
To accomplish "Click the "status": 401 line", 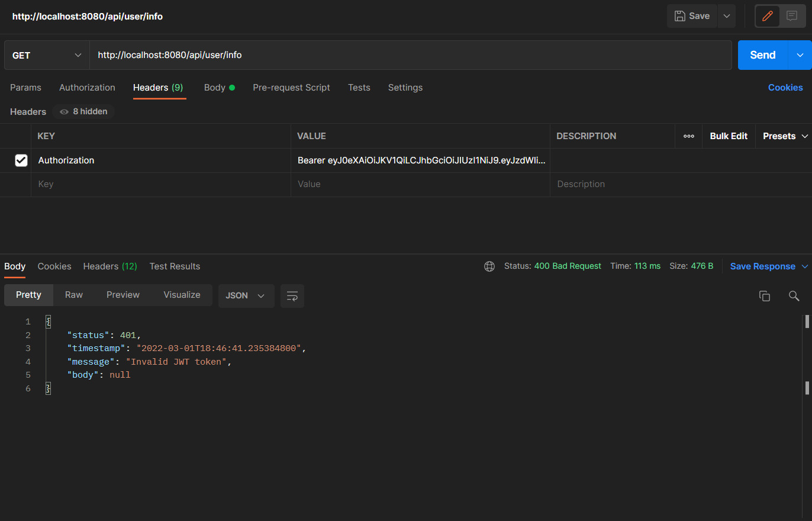I will pyautogui.click(x=104, y=335).
